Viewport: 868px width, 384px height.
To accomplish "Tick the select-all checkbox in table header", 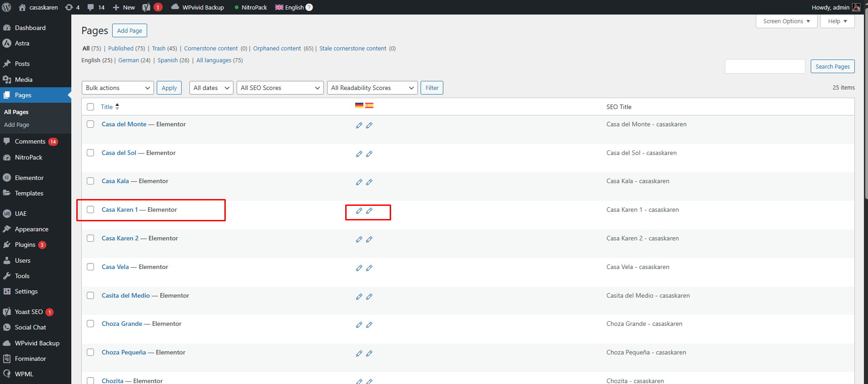I will click(x=90, y=107).
